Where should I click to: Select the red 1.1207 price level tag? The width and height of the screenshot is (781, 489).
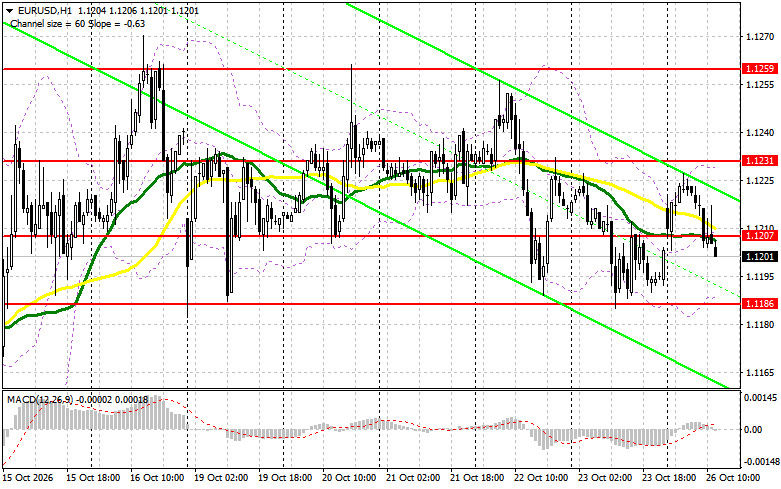(759, 236)
